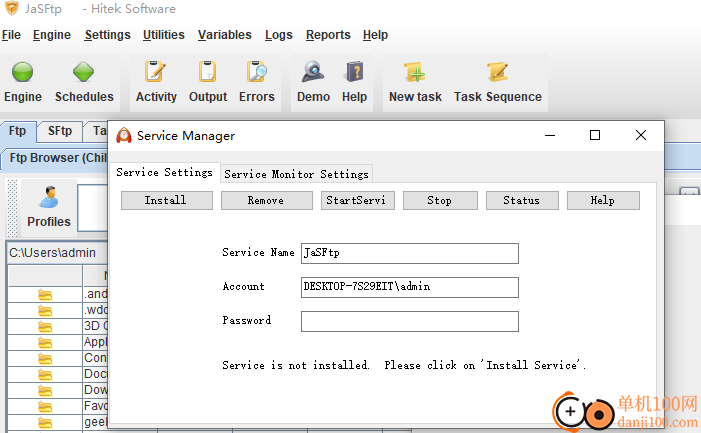
Task: Open the Reports menu
Action: pos(328,35)
